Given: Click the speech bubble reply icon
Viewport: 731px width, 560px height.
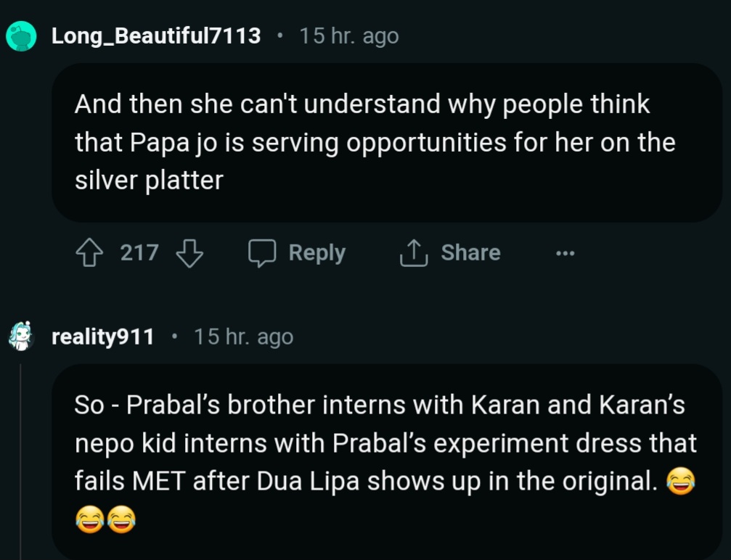Looking at the screenshot, I should click(x=262, y=253).
